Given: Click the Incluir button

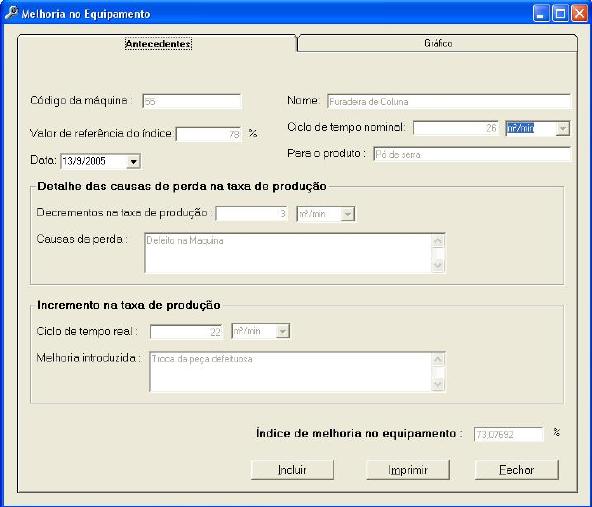Looking at the screenshot, I should (x=292, y=470).
